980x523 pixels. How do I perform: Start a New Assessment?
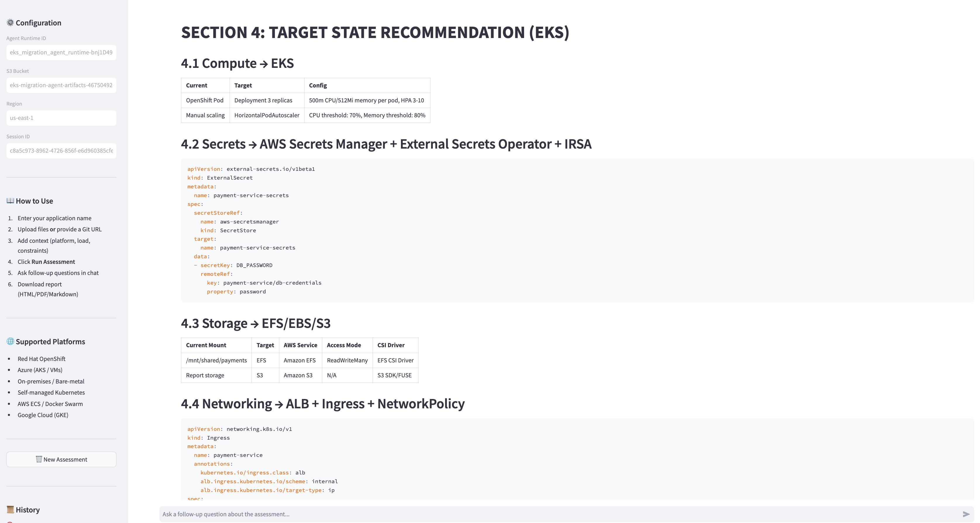(61, 460)
